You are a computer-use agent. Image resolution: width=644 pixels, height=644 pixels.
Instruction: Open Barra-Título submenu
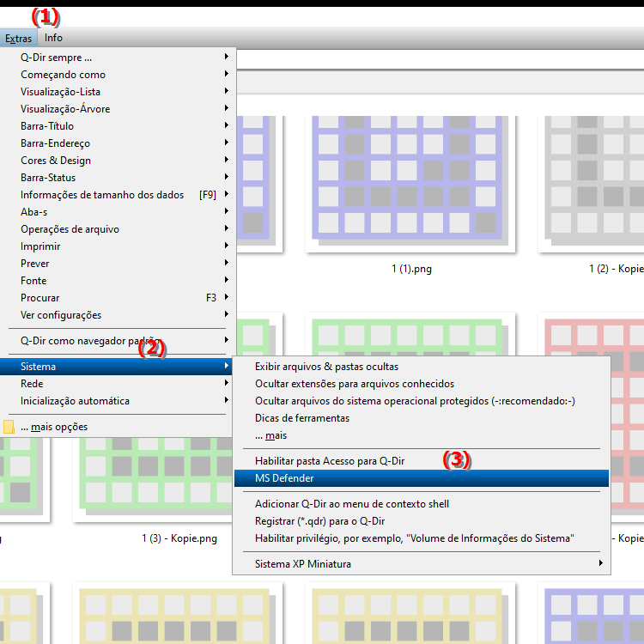coord(118,126)
